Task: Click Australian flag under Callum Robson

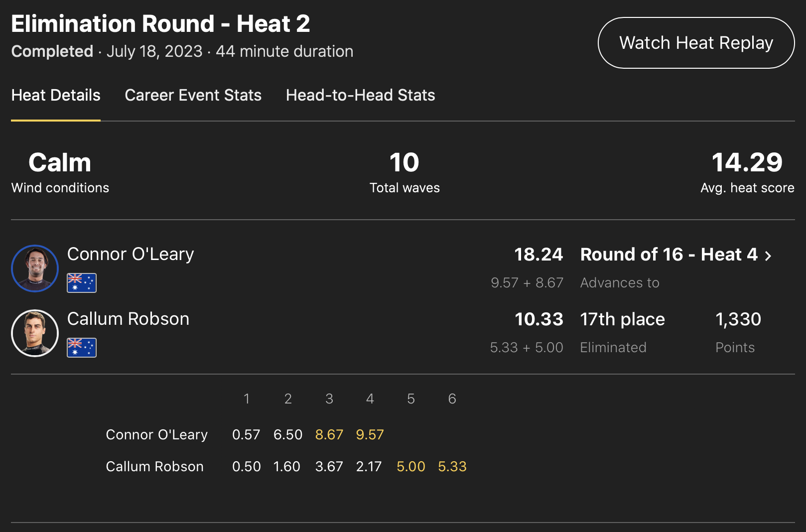Action: [82, 348]
